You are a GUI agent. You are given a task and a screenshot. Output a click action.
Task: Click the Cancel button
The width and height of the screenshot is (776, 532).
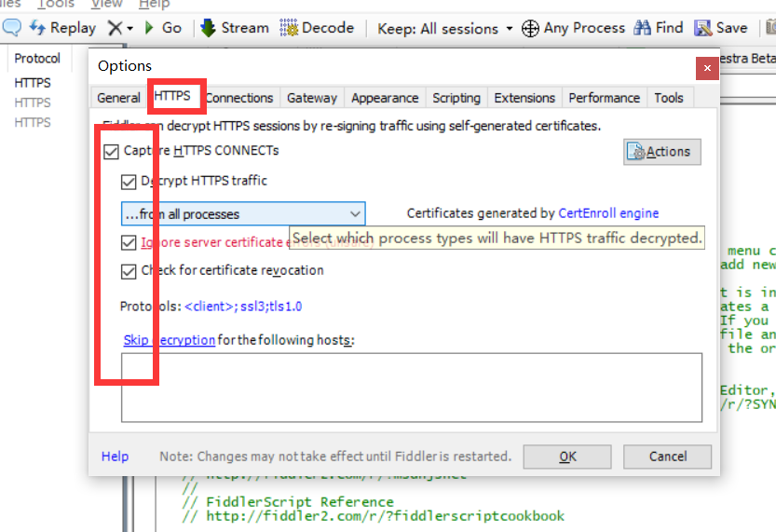coord(668,457)
